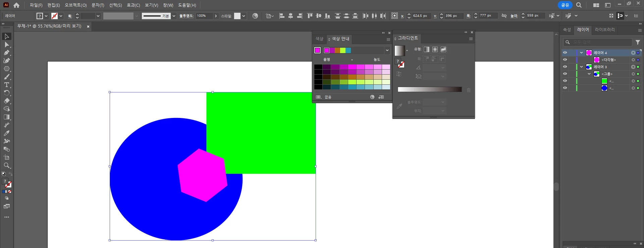
Task: Hide the <그룹> group row
Action: point(565,74)
